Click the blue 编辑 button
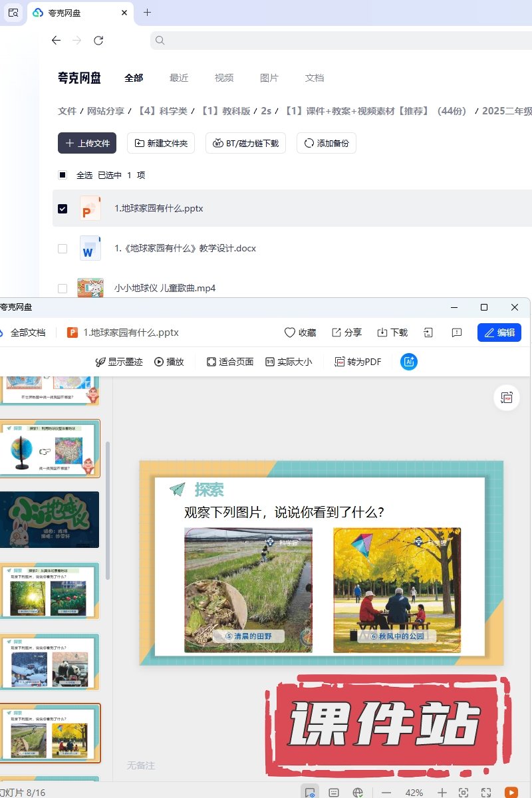Screen dimensions: 532x798 [x=499, y=332]
